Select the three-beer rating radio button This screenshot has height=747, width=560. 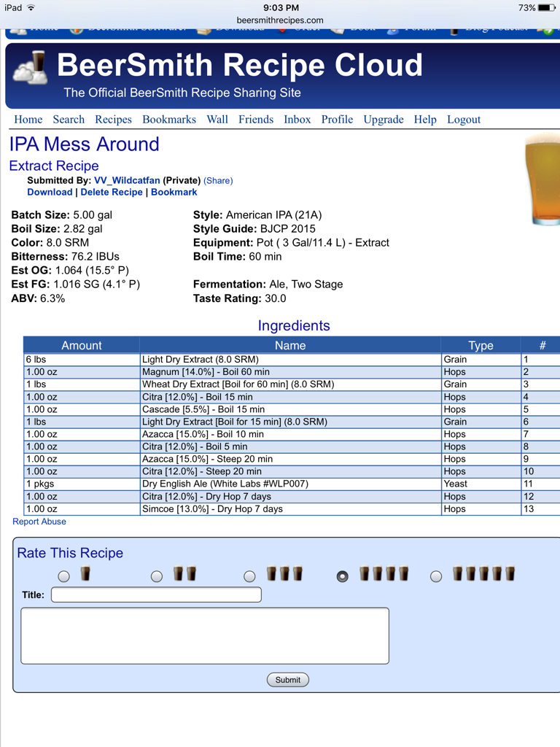249,576
